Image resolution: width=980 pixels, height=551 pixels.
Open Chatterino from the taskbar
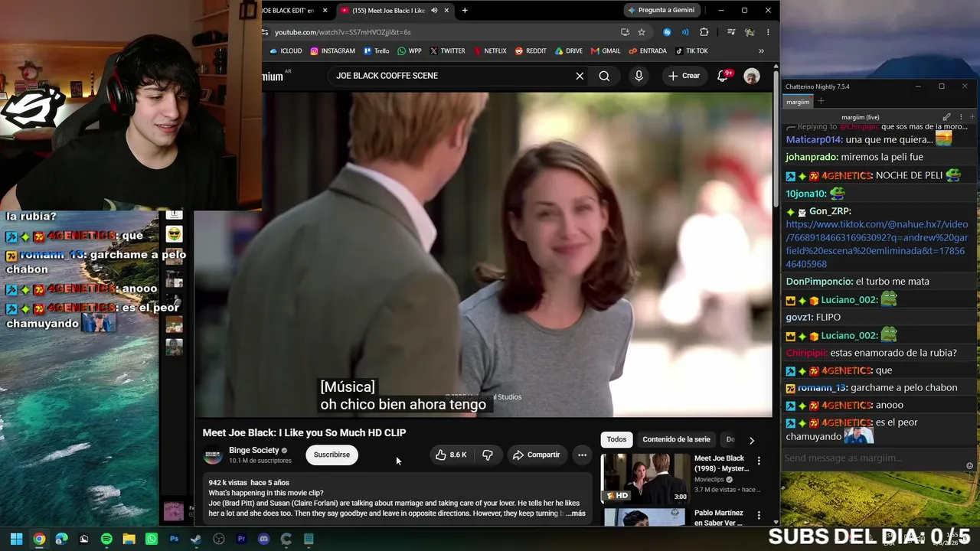point(286,539)
